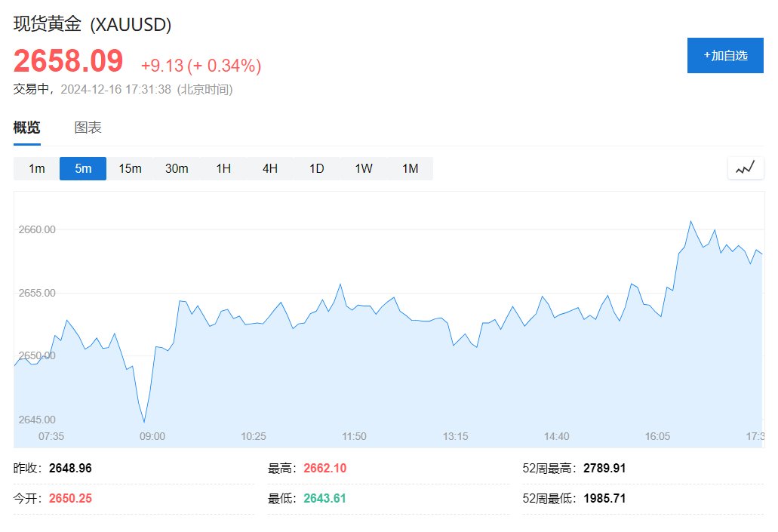Select the 概览 tab

(26, 127)
